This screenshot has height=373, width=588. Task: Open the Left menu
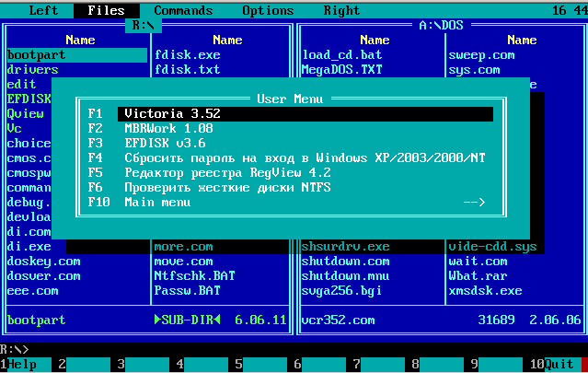(x=43, y=10)
